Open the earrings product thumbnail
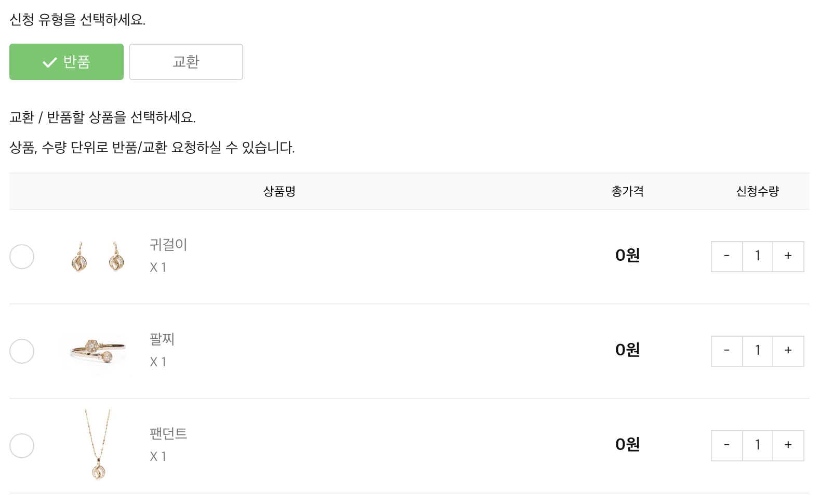Viewport: 820px width, 504px height. (98, 257)
